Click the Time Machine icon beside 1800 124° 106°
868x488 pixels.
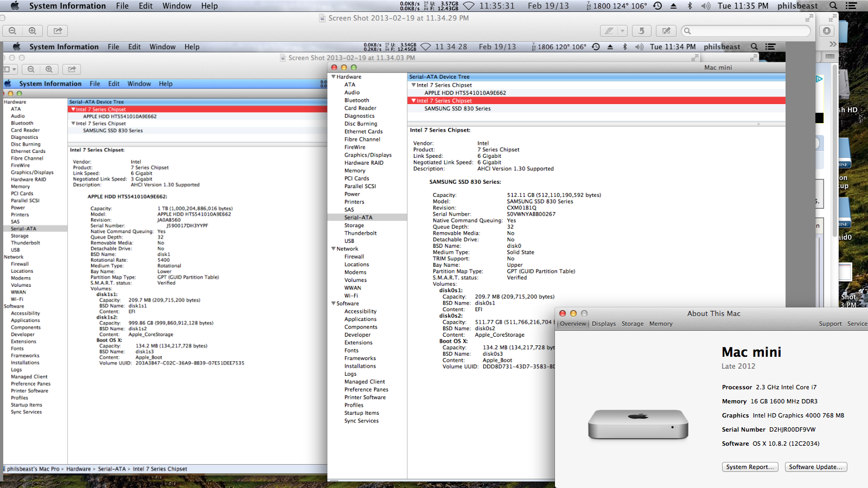click(x=658, y=6)
